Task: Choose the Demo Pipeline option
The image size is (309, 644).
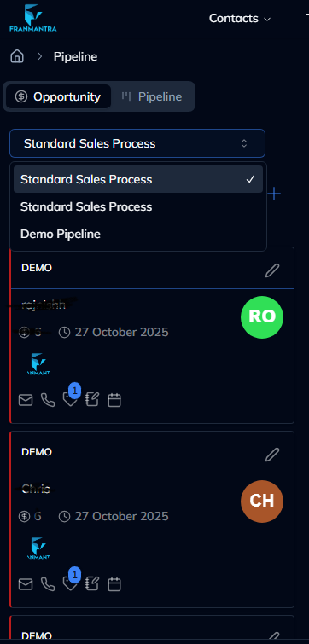Action: [138, 234]
